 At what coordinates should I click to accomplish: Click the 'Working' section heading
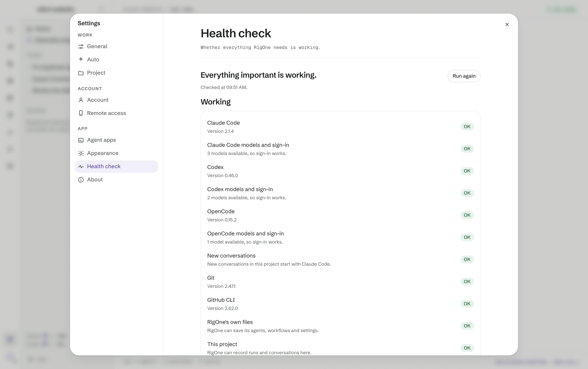pos(215,102)
